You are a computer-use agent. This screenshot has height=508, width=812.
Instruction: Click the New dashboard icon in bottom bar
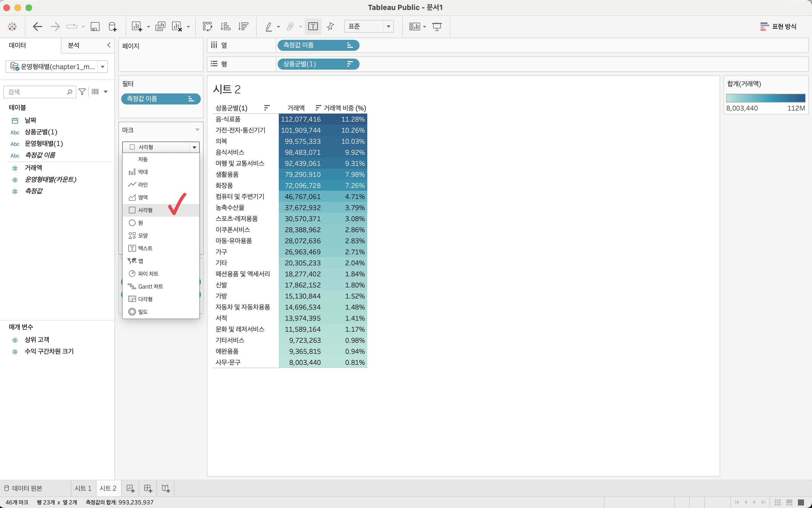point(148,488)
